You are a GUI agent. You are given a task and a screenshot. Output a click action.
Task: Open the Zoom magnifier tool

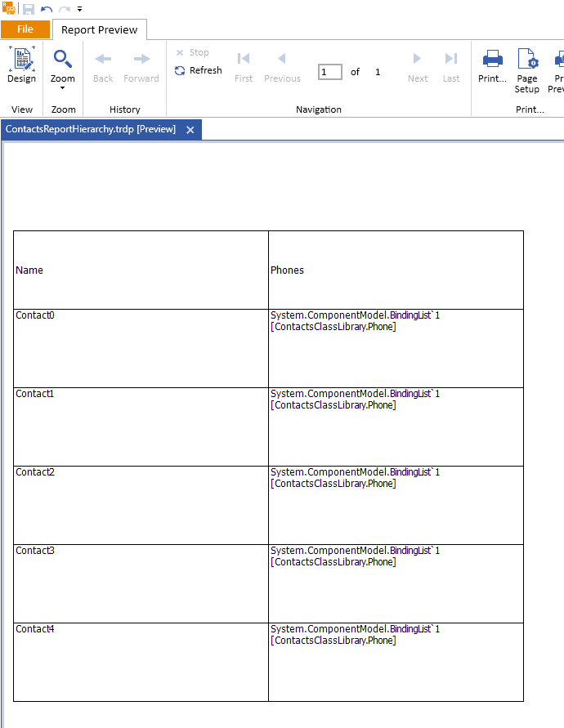pos(62,60)
